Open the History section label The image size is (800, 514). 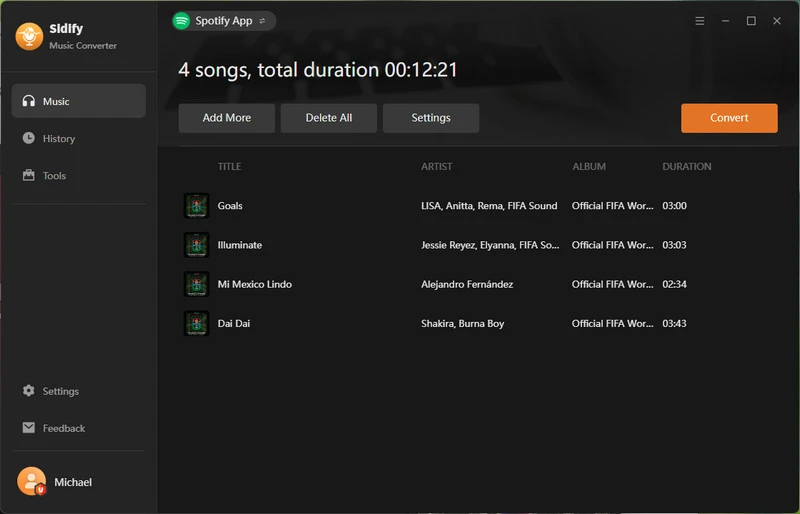pos(59,139)
